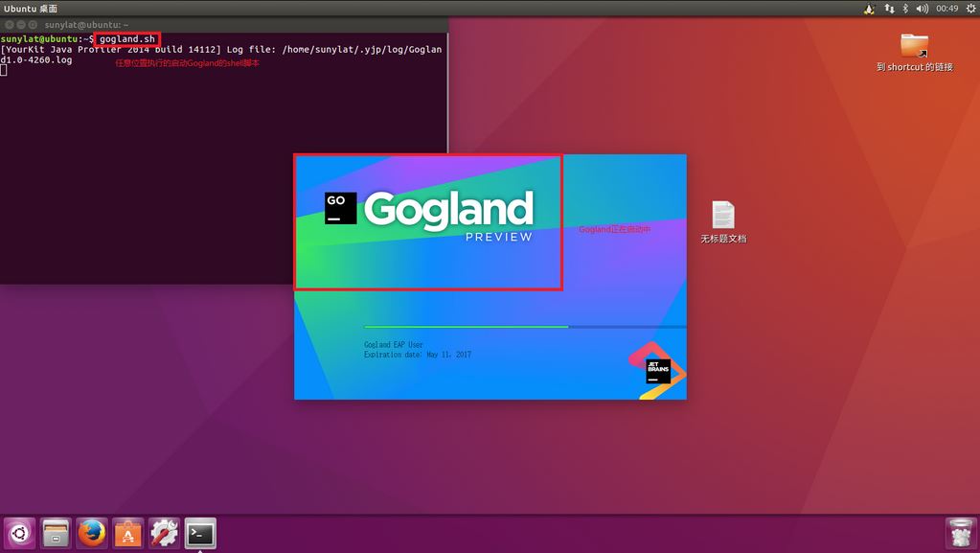Open the shortcut folder link on desktop
This screenshot has width=980, height=553.
(914, 53)
